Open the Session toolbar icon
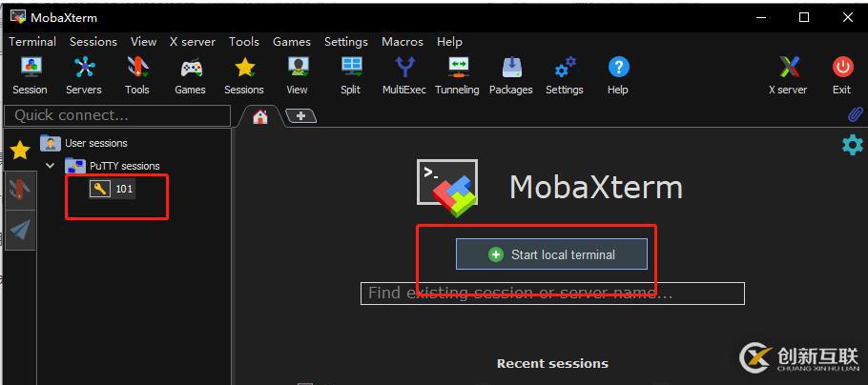This screenshot has height=385, width=868. tap(30, 68)
